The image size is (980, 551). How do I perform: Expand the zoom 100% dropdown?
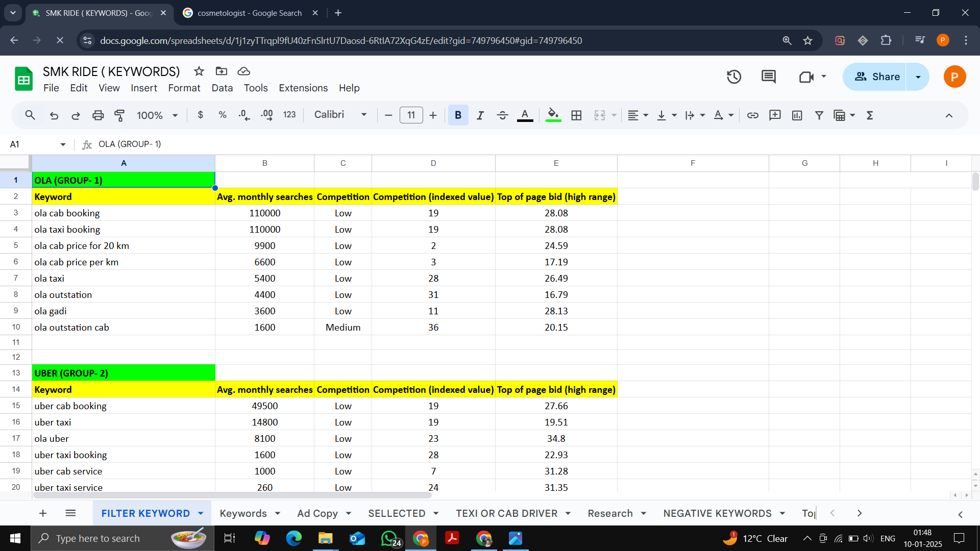click(175, 115)
